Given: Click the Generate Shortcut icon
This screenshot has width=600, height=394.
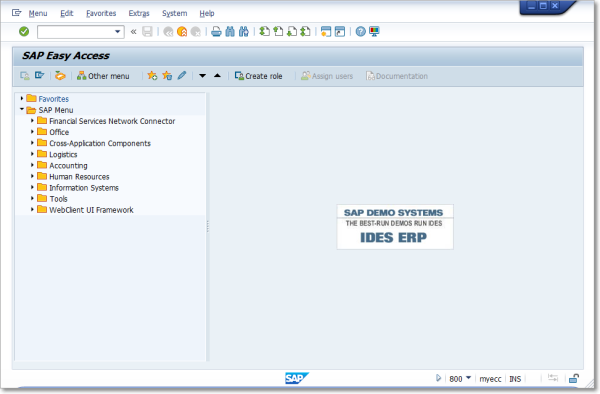Looking at the screenshot, I should tap(340, 31).
